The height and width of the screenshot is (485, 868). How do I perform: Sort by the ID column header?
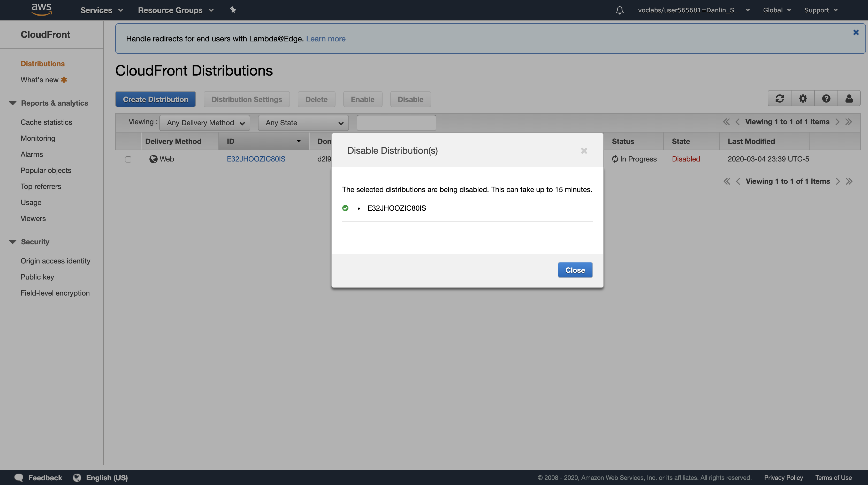263,141
